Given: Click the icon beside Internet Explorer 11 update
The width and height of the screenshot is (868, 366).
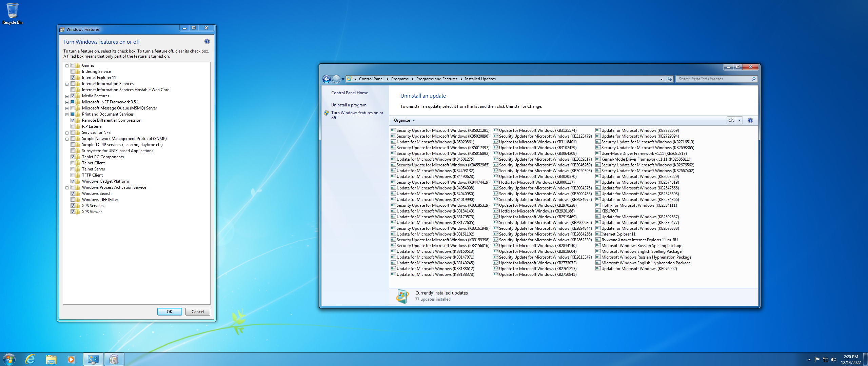Looking at the screenshot, I should click(x=598, y=234).
